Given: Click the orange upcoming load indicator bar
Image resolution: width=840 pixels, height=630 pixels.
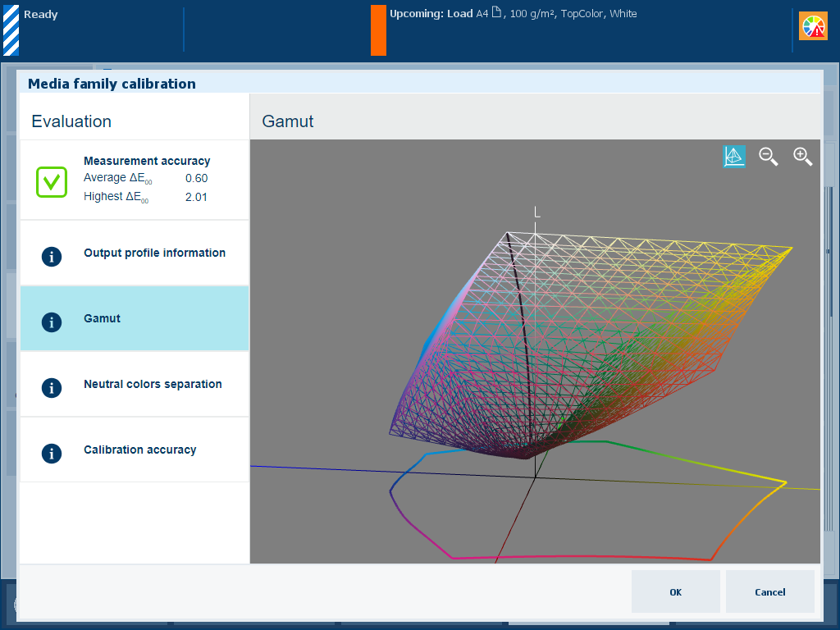Looking at the screenshot, I should tap(378, 30).
